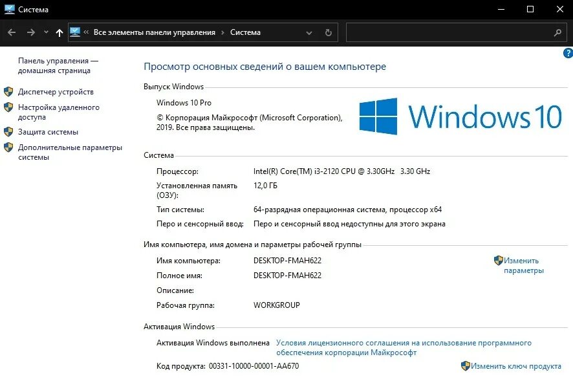The image size is (573, 392).
Task: Click computer name value beside 'Имя компьютера:'
Action: pos(288,261)
